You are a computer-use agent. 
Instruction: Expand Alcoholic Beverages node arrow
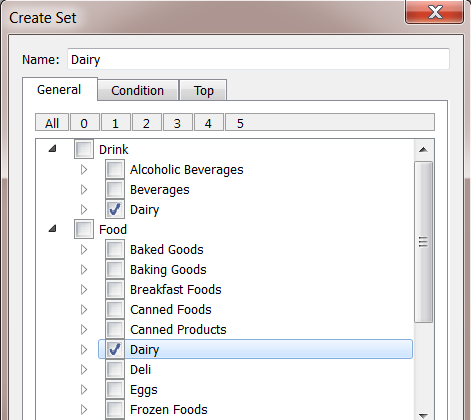(84, 169)
